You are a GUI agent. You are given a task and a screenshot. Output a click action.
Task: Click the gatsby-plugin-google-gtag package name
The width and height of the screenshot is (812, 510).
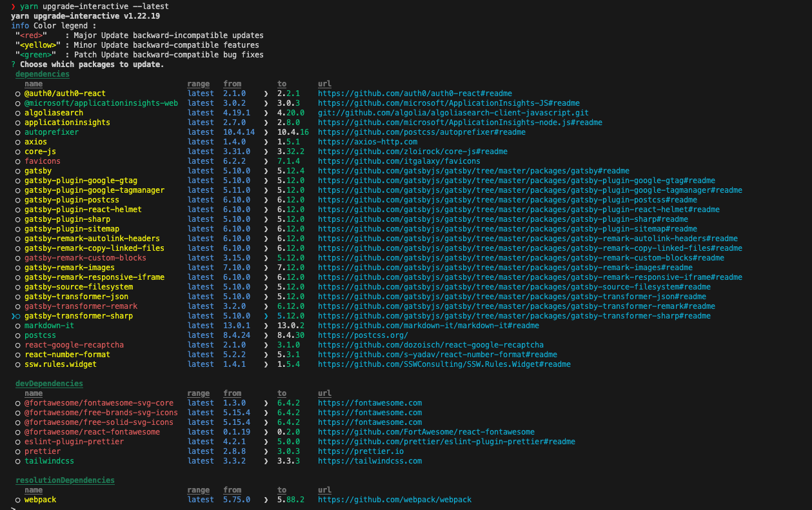(81, 181)
